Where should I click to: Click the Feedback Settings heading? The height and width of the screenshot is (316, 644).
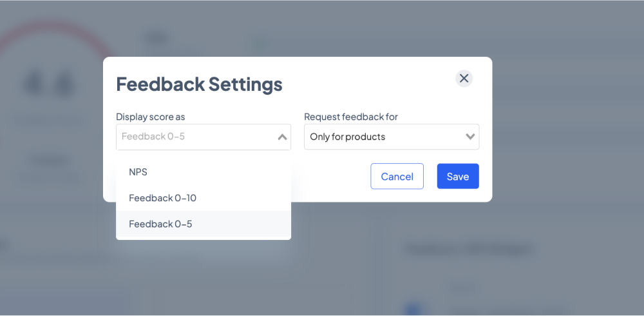(x=199, y=84)
